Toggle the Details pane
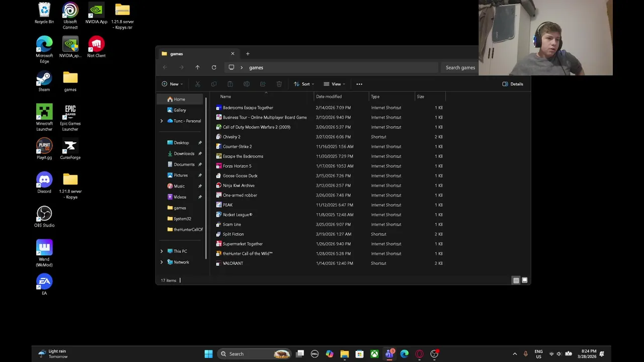This screenshot has width=644, height=362. [513, 84]
